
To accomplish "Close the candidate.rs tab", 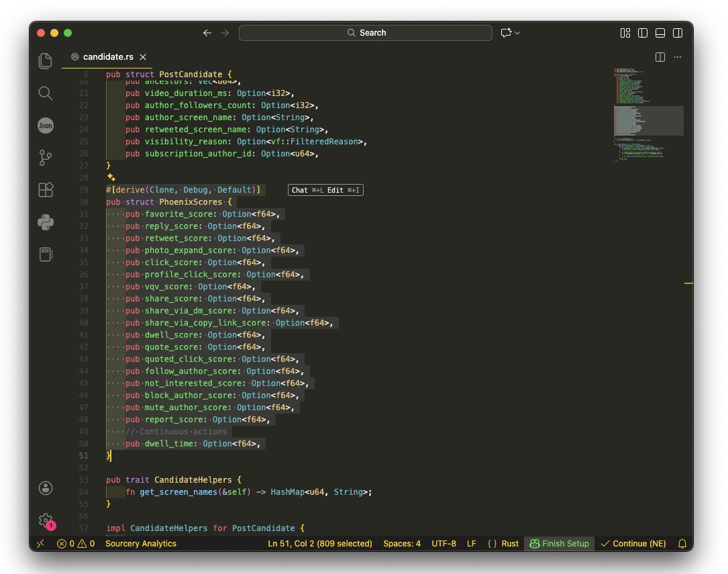I will (x=143, y=57).
